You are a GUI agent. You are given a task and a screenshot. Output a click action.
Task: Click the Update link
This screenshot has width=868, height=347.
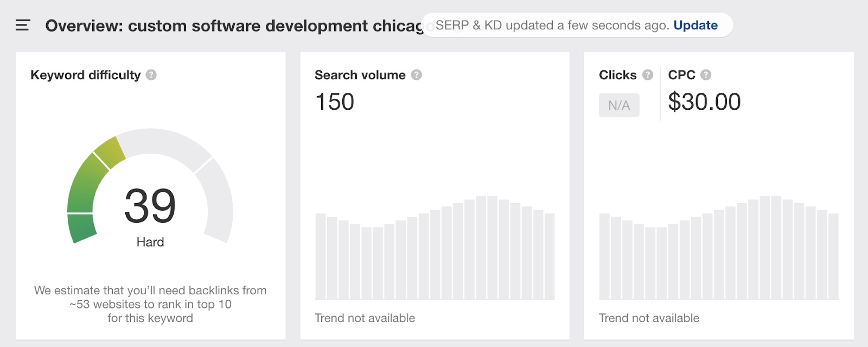(x=695, y=26)
